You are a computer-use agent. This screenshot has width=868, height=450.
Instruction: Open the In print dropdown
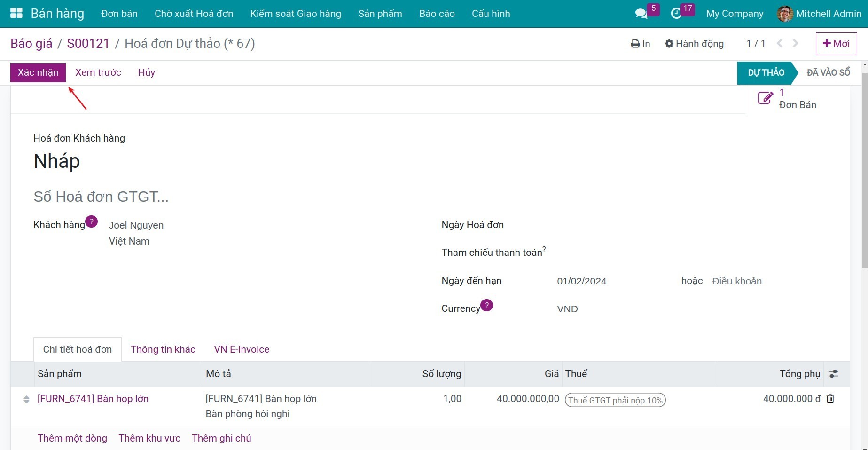640,44
